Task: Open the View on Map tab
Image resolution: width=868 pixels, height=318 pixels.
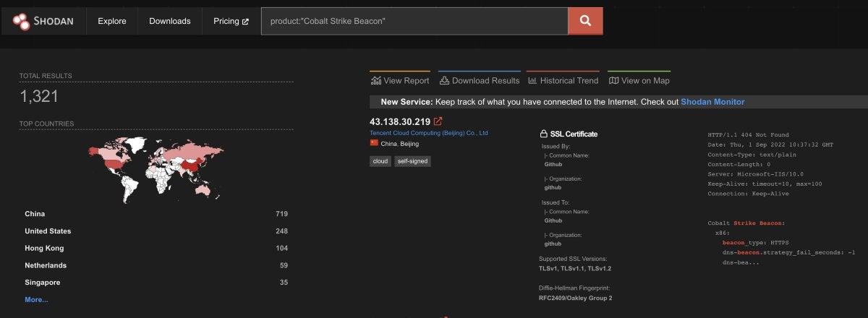Action: pos(639,79)
